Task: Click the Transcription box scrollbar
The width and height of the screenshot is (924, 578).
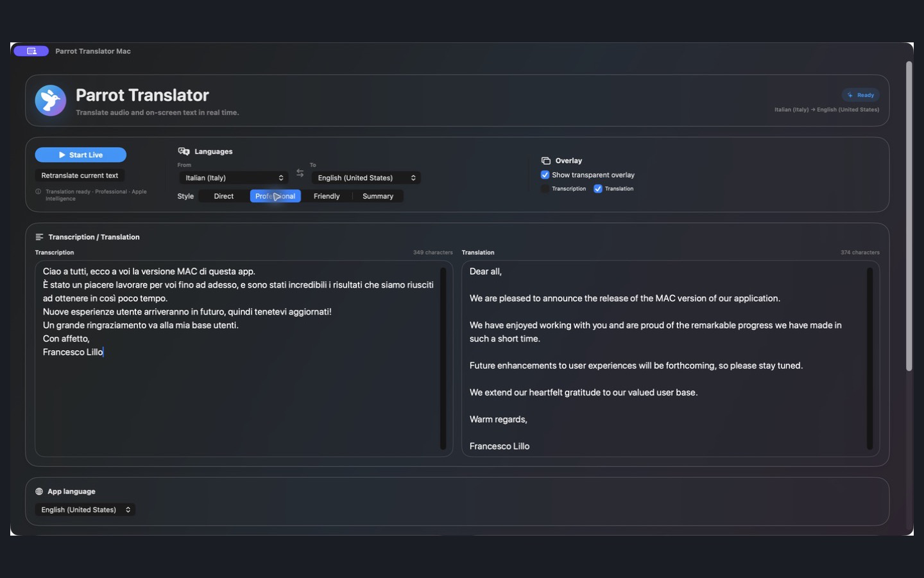Action: tap(443, 358)
